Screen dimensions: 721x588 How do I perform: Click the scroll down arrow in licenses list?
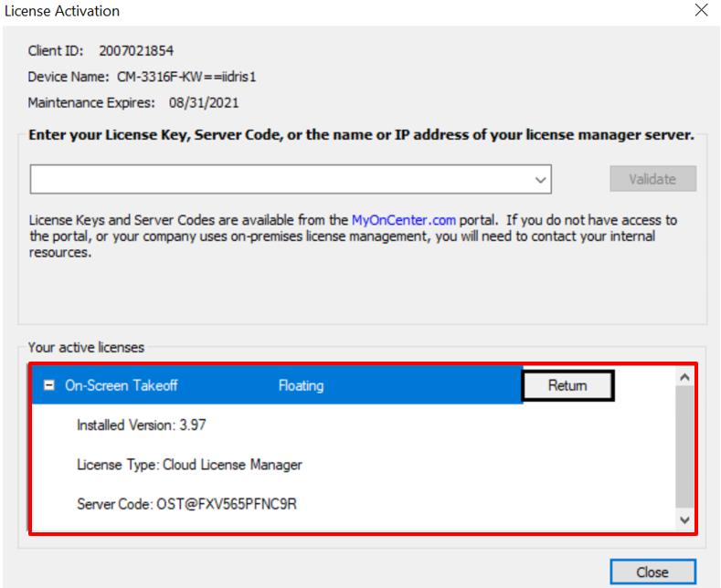pyautogui.click(x=686, y=520)
